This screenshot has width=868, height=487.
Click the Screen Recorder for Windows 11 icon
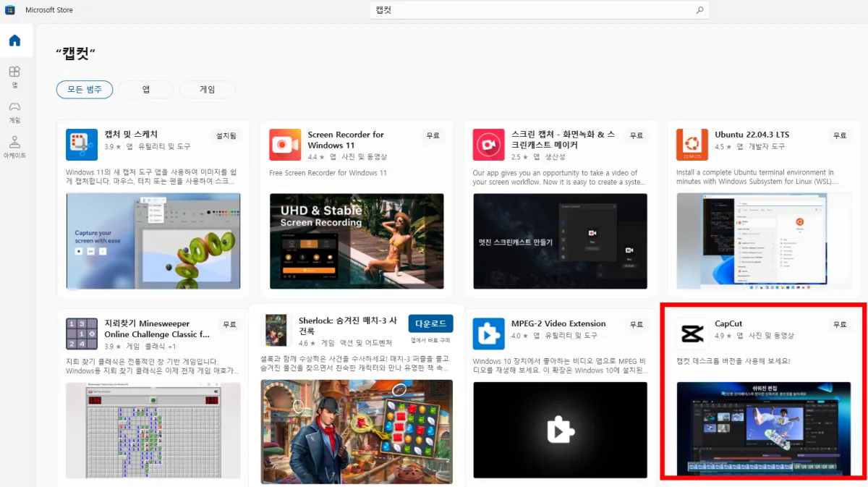pyautogui.click(x=285, y=145)
